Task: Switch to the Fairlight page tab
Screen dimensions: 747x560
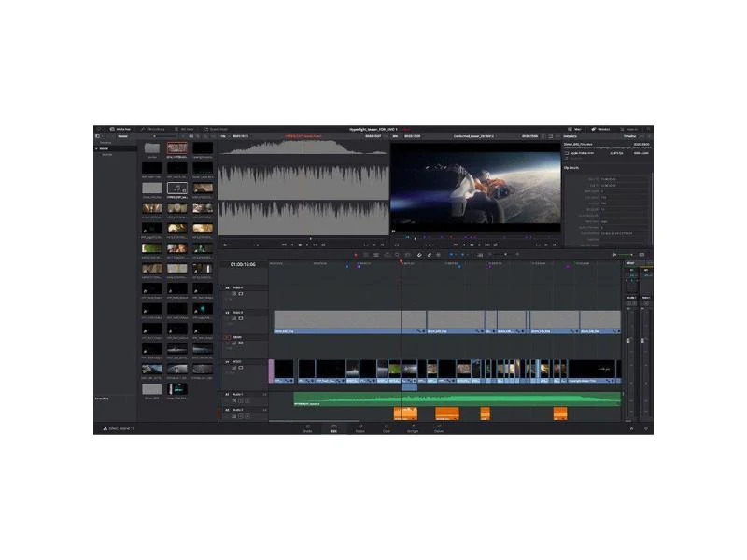Action: click(x=413, y=428)
